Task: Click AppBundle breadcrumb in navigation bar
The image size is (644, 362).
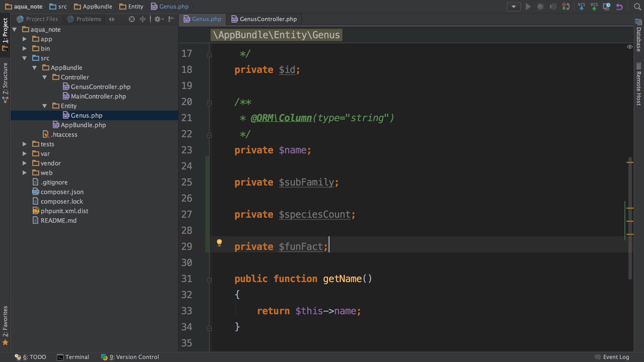Action: pyautogui.click(x=93, y=7)
